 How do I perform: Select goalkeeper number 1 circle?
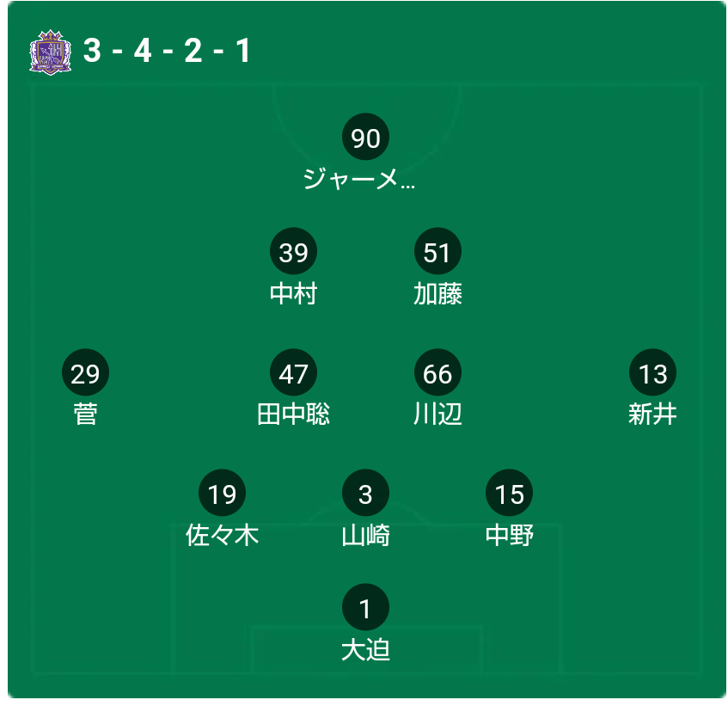[365, 607]
